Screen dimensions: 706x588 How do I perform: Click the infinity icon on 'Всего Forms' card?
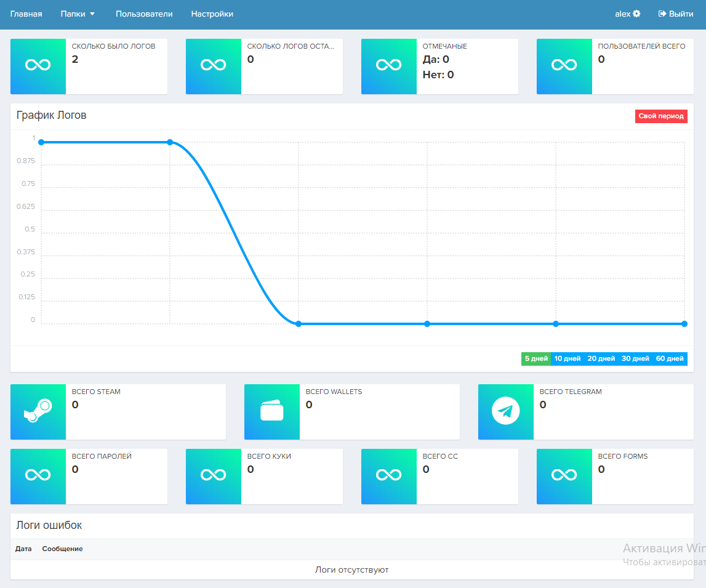tap(564, 475)
